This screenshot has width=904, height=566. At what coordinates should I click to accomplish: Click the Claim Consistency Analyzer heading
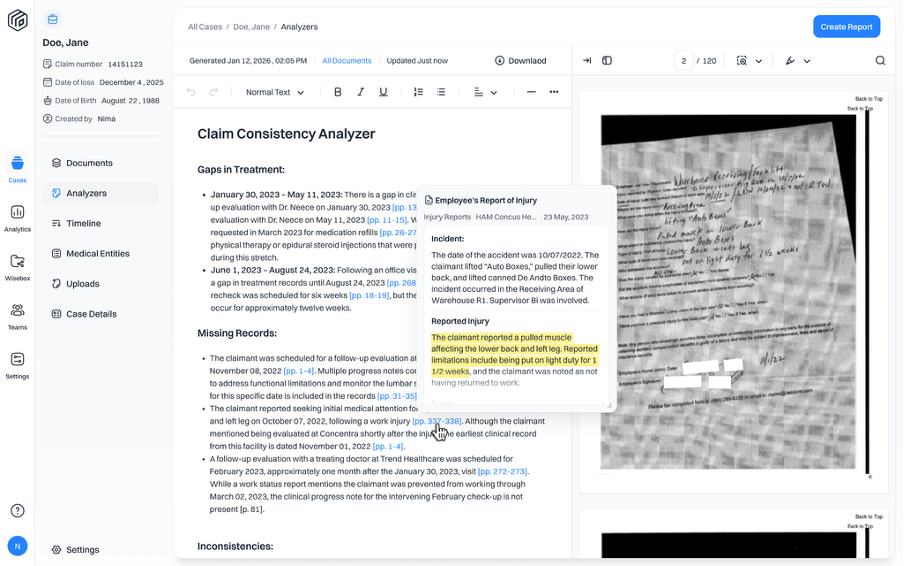[286, 134]
